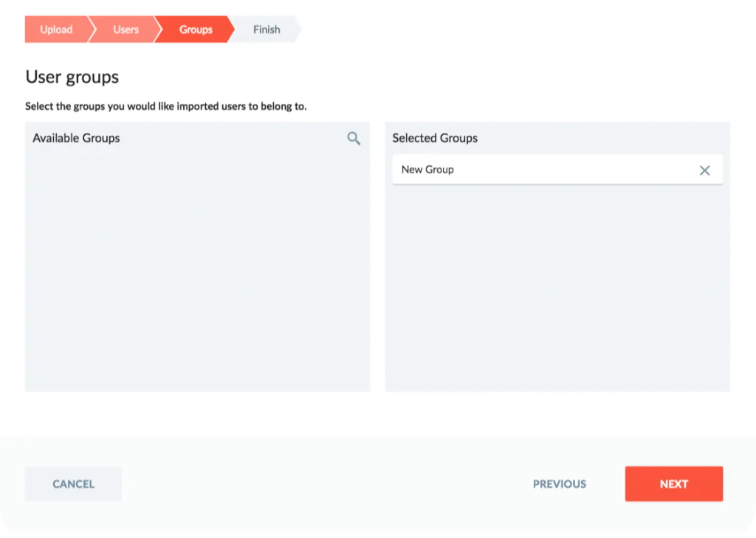
Task: Click the Selected Groups heading
Action: [x=435, y=138]
